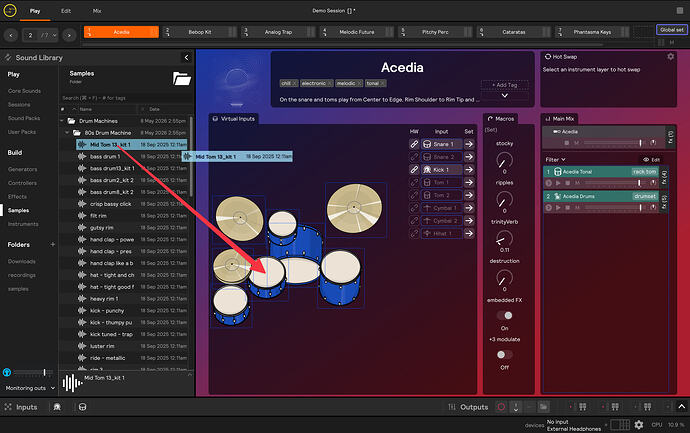Image resolution: width=690 pixels, height=433 pixels.
Task: Expand the kit description chevron
Action: [505, 95]
